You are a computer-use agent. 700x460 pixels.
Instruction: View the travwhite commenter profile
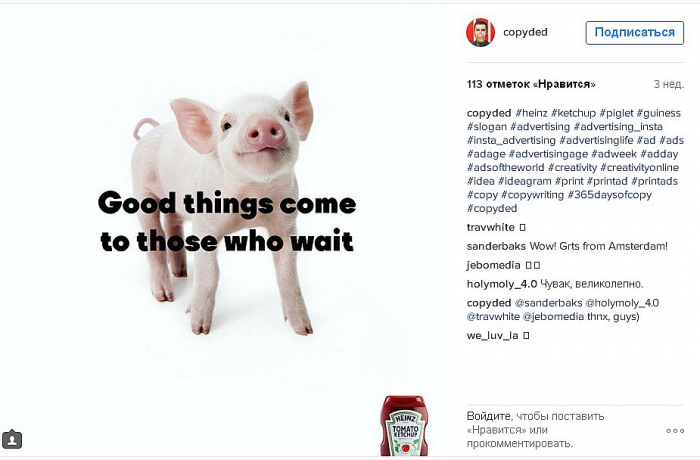491,227
